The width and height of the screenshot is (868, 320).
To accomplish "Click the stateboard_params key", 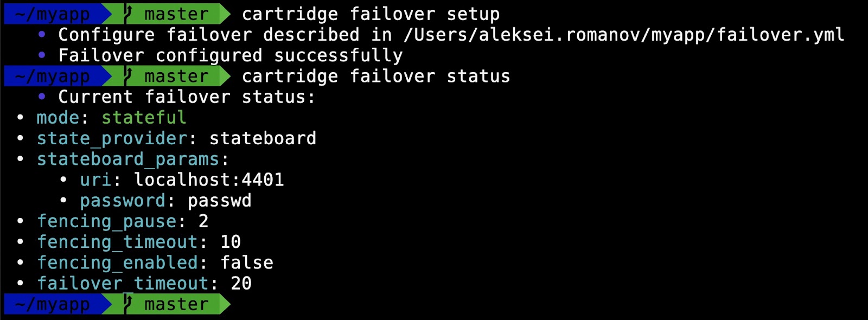I will [128, 159].
